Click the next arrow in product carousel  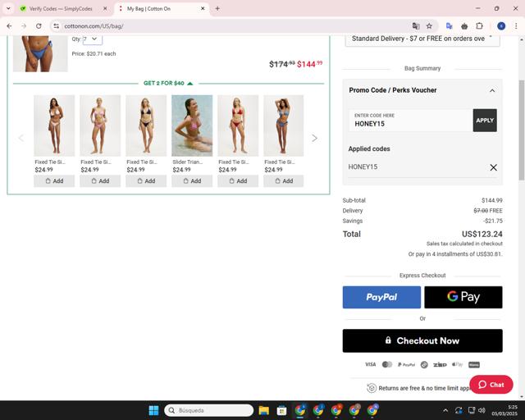tap(314, 138)
